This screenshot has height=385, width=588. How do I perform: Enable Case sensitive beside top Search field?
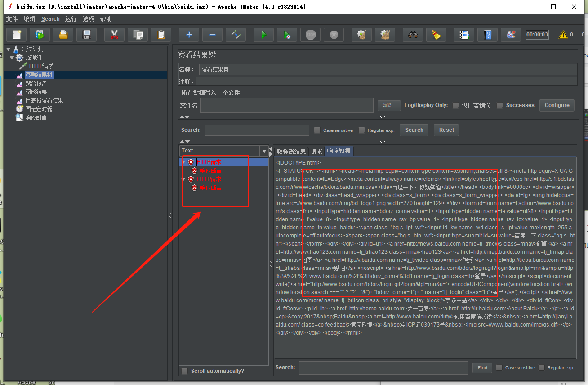coord(317,130)
